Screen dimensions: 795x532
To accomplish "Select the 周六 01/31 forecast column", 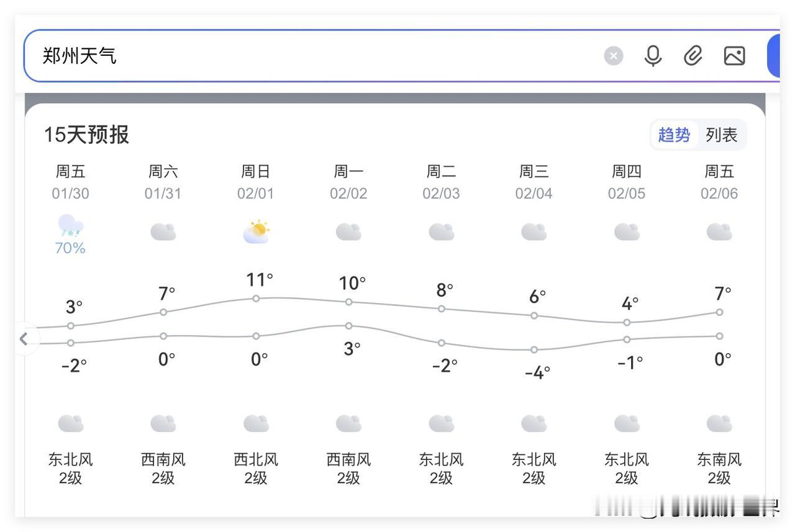I will (163, 182).
